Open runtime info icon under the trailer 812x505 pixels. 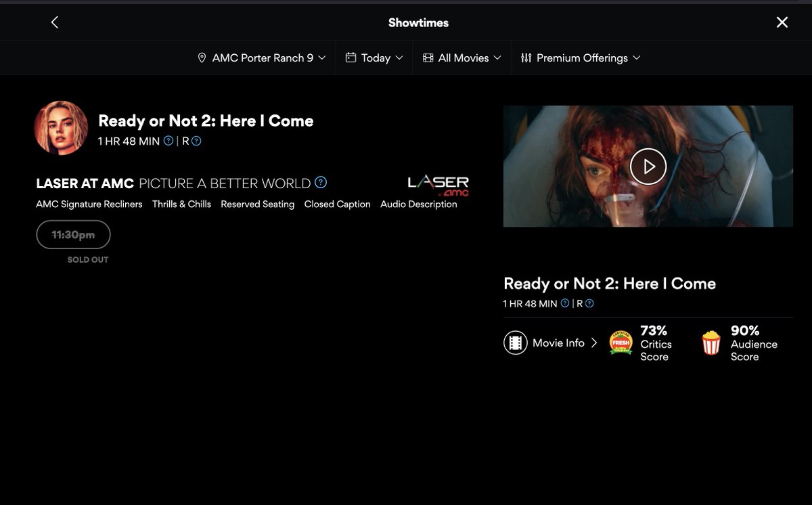tap(565, 303)
